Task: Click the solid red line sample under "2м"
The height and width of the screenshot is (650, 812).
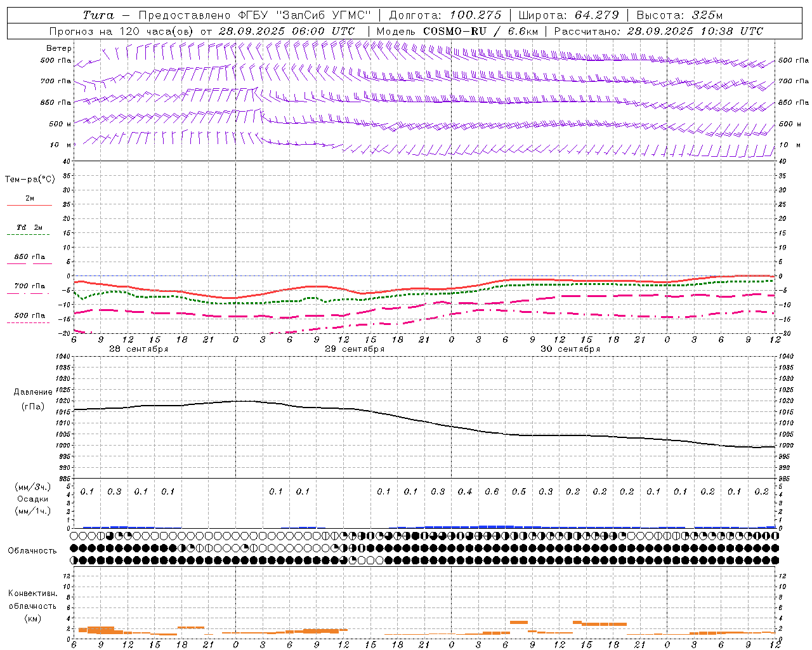Action: pyautogui.click(x=29, y=206)
